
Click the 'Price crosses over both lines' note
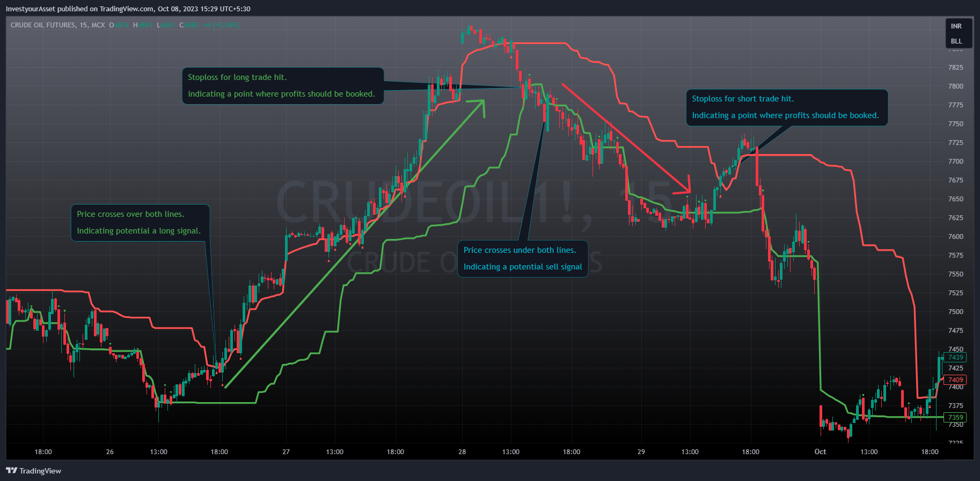coord(140,223)
